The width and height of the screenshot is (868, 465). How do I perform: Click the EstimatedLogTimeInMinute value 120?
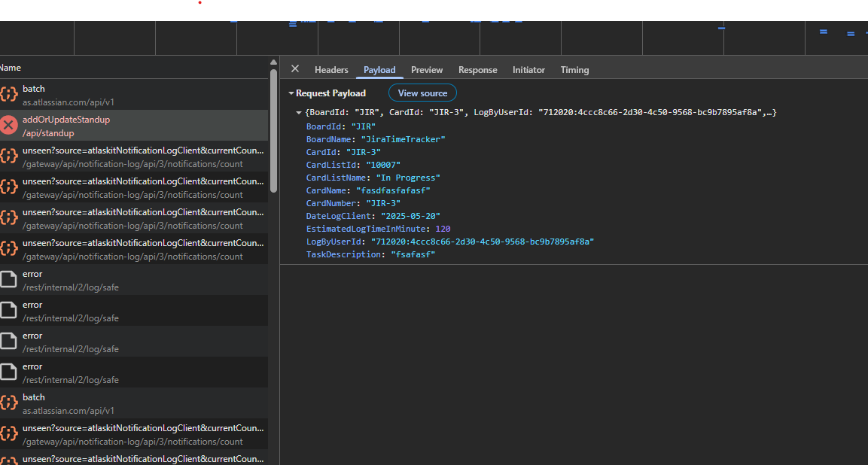click(x=443, y=229)
